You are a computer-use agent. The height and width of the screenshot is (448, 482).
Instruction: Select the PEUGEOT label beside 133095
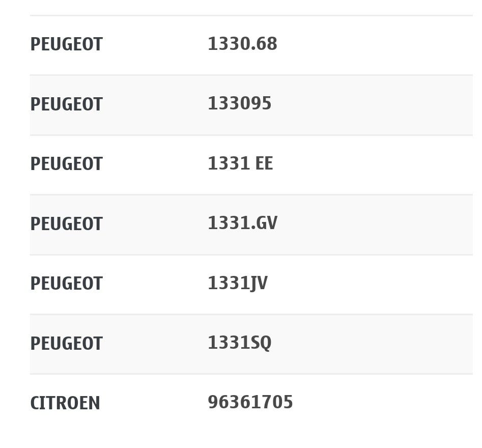point(66,105)
